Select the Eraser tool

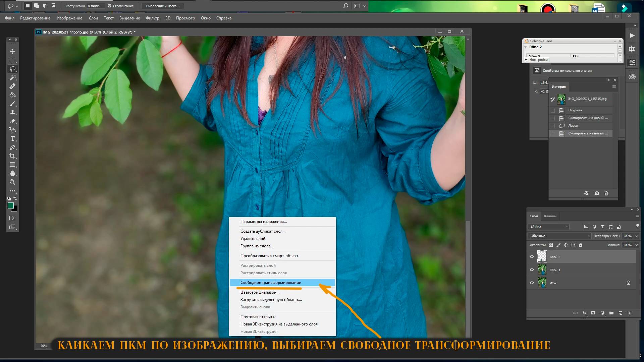pos(12,121)
